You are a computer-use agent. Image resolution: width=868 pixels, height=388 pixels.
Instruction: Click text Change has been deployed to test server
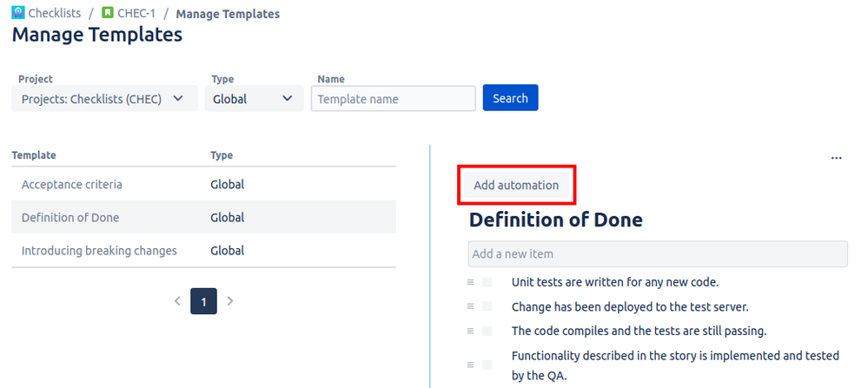pyautogui.click(x=630, y=306)
